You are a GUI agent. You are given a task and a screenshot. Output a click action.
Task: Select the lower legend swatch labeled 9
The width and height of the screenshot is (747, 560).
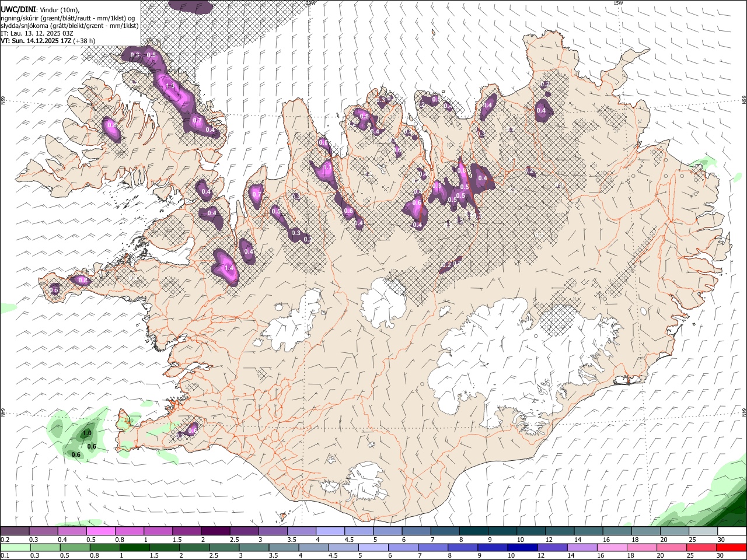493,547
